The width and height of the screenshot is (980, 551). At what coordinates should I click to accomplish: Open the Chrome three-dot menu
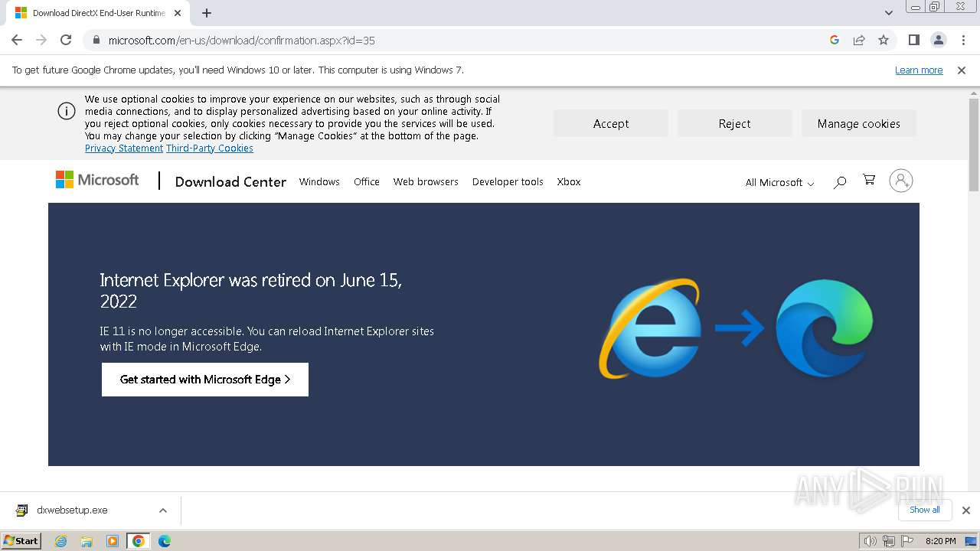click(963, 40)
